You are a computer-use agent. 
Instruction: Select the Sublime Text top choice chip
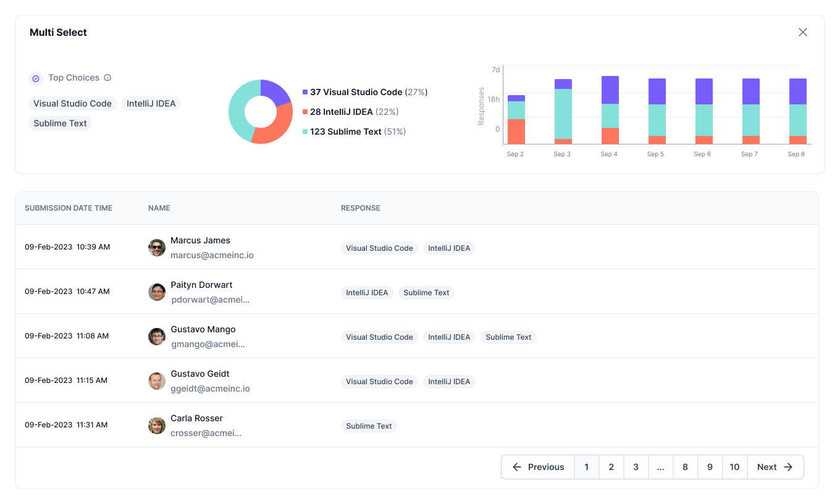tap(60, 124)
